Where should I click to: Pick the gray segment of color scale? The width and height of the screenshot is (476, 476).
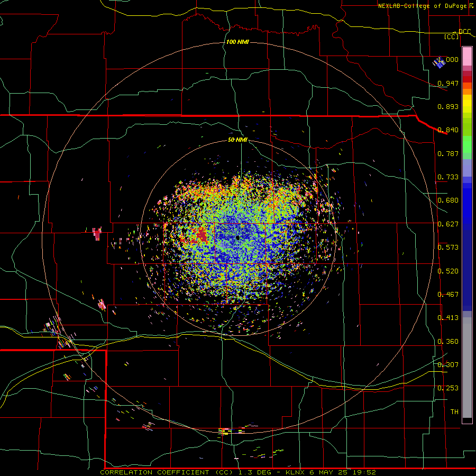(467, 368)
